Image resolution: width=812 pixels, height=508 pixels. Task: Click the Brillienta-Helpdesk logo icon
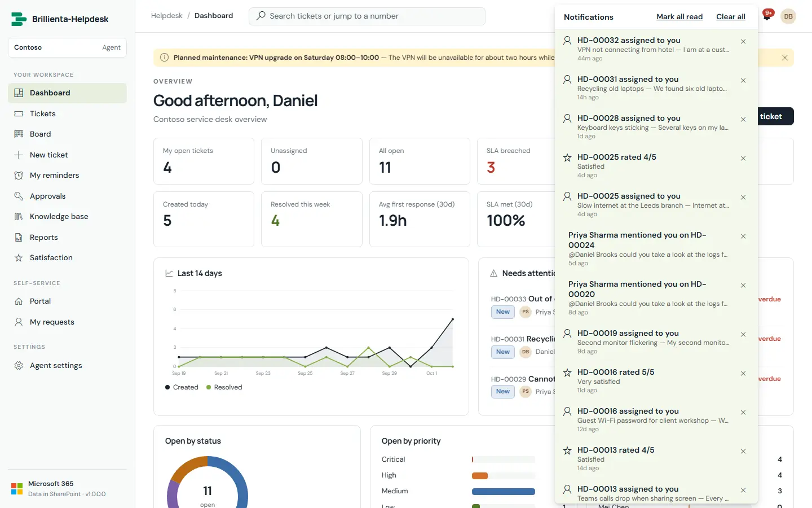(19, 19)
